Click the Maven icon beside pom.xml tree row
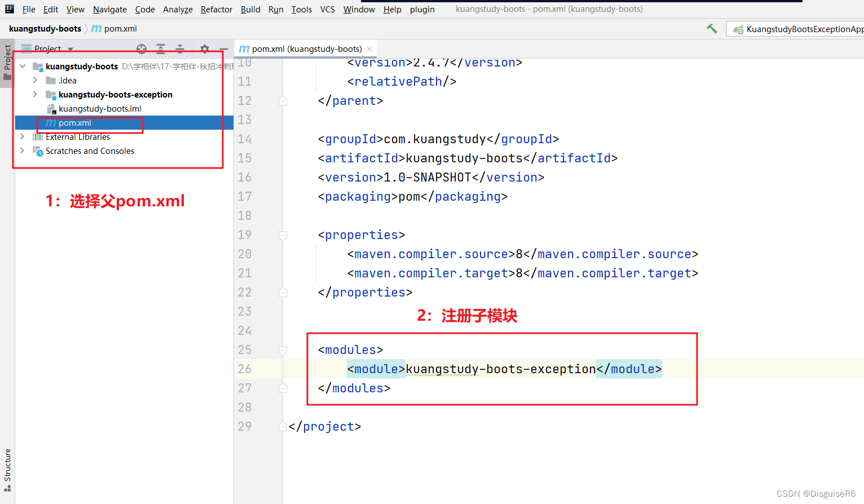 pos(51,123)
